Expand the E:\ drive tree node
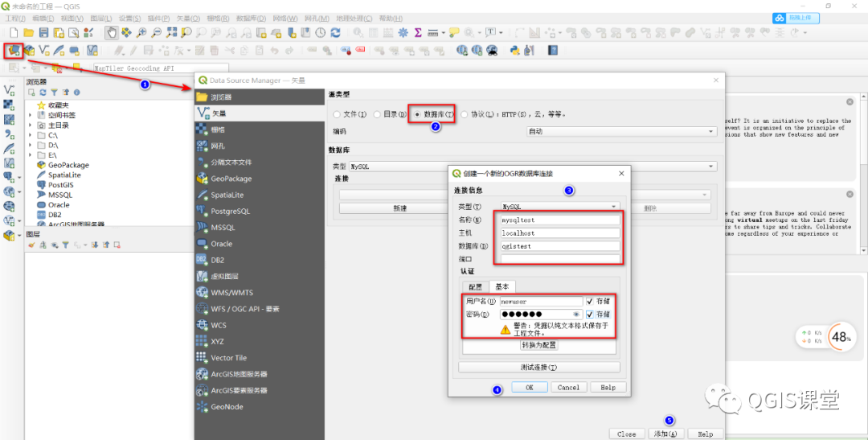The width and height of the screenshot is (868, 440). point(30,155)
